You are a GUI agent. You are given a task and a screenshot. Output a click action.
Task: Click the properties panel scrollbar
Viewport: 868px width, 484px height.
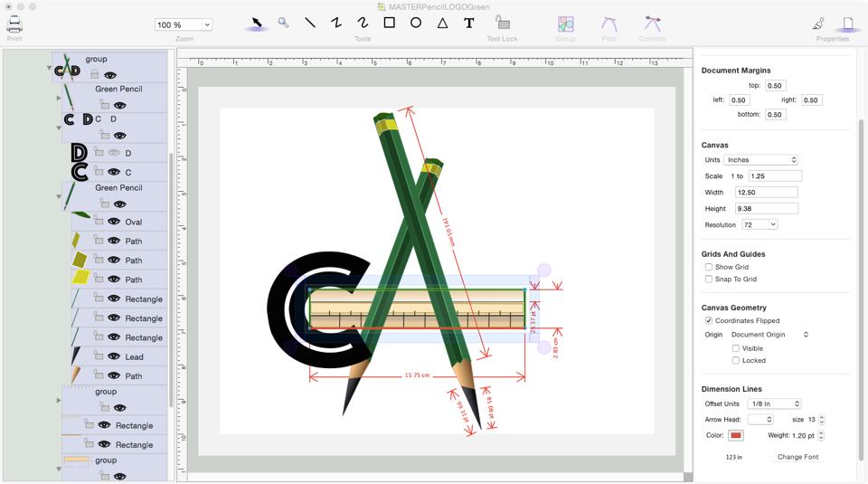[860, 288]
